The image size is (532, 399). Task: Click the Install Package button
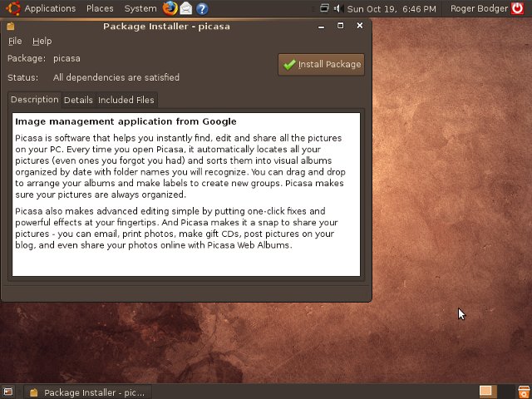(321, 65)
